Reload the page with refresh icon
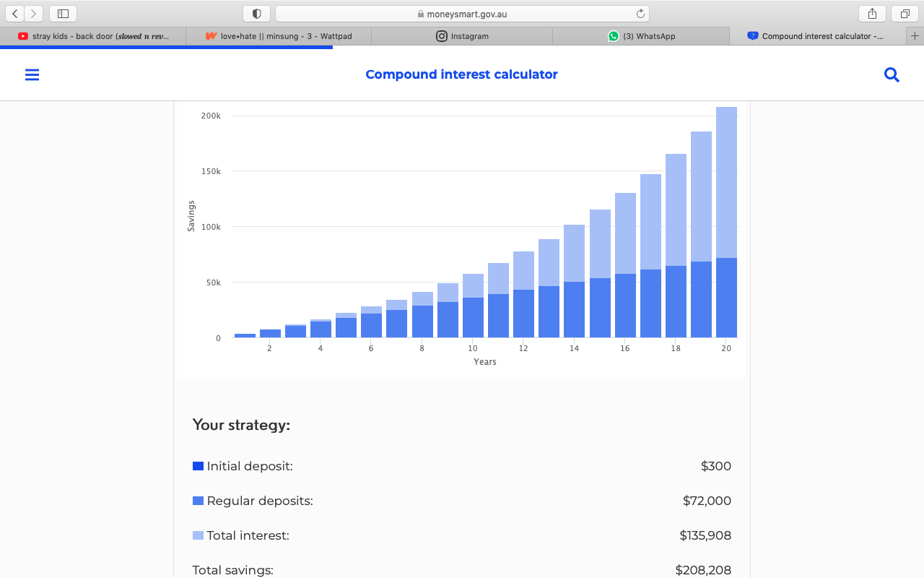Image resolution: width=924 pixels, height=578 pixels. (x=640, y=14)
